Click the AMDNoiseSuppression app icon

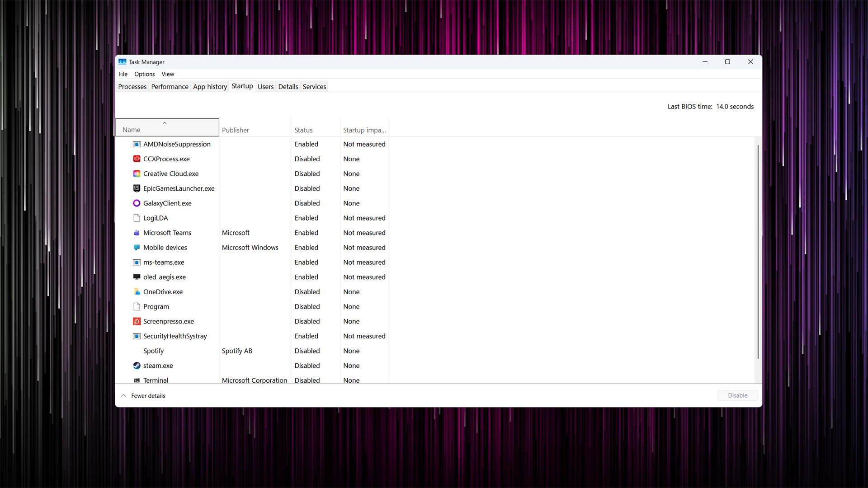click(x=137, y=144)
